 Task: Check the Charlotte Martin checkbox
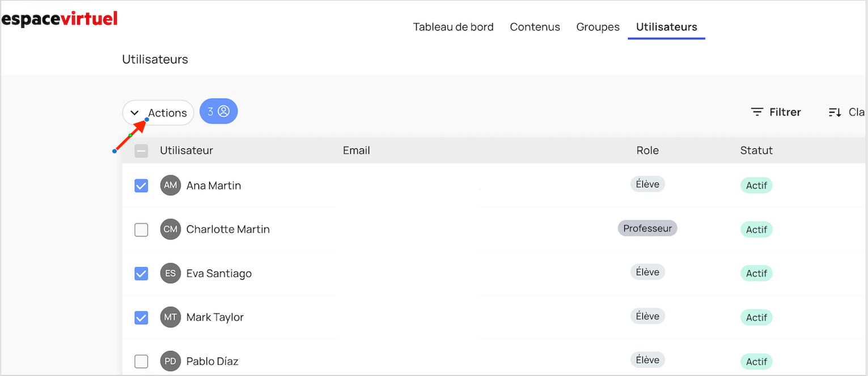pos(141,230)
